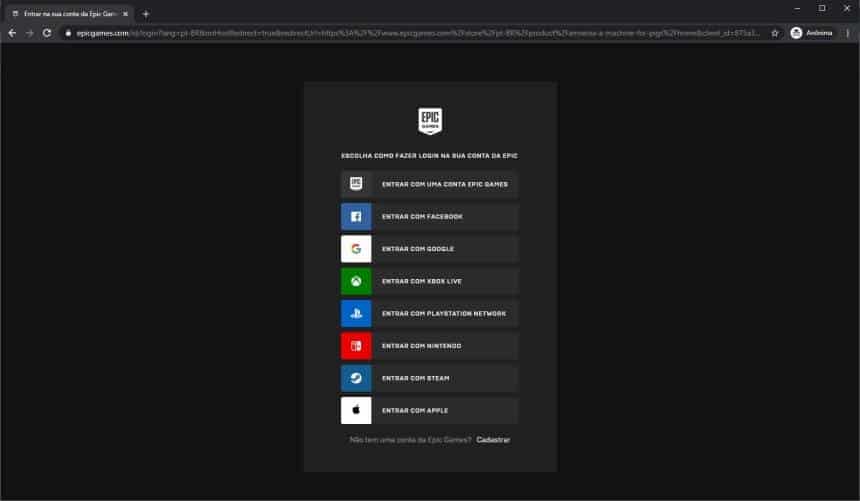Choose Entrar com Nintendo
Viewport: 860px width, 501px height.
pyautogui.click(x=429, y=346)
